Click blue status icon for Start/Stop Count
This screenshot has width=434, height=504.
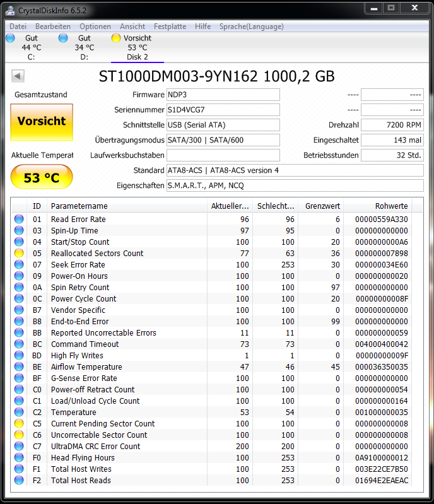[19, 242]
